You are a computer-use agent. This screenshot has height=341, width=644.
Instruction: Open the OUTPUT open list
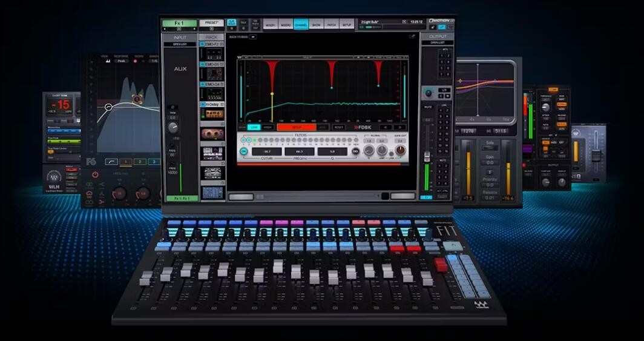pyautogui.click(x=438, y=43)
